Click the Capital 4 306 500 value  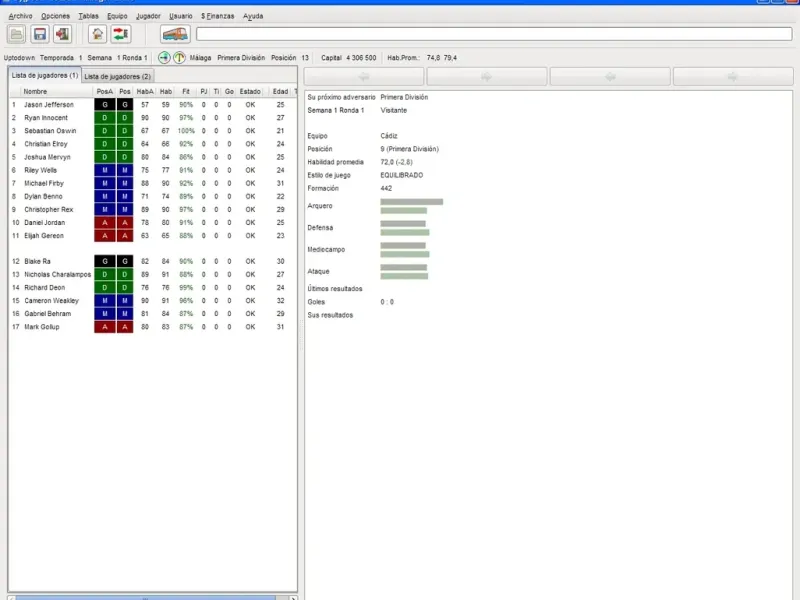pos(361,58)
